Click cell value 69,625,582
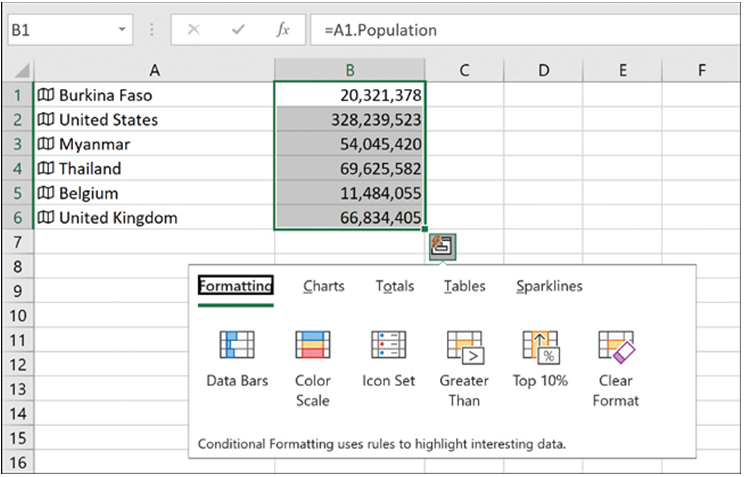The width and height of the screenshot is (745, 477). [x=350, y=168]
